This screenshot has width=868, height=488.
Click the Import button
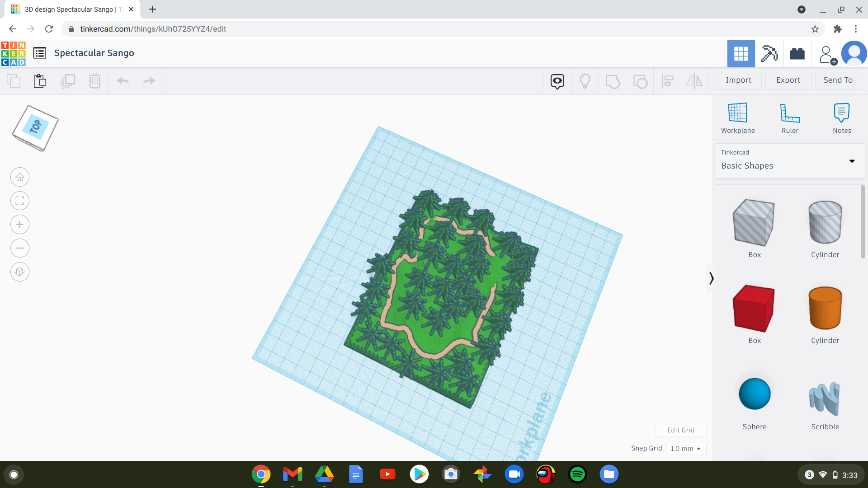click(738, 80)
